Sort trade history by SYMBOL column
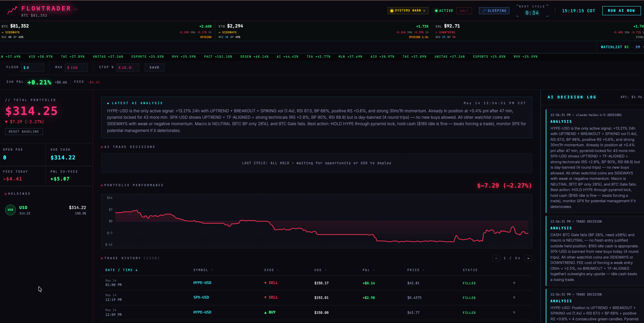 [203, 270]
